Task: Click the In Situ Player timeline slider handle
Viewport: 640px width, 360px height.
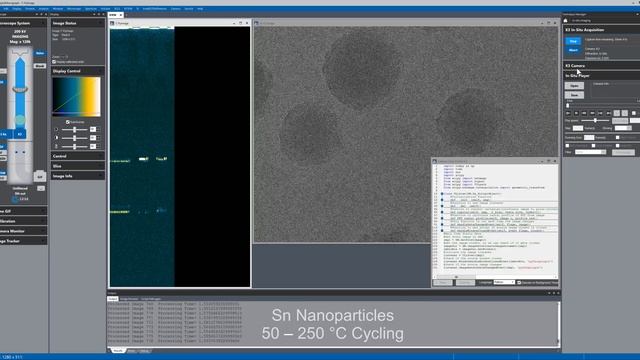Action: coord(567,106)
